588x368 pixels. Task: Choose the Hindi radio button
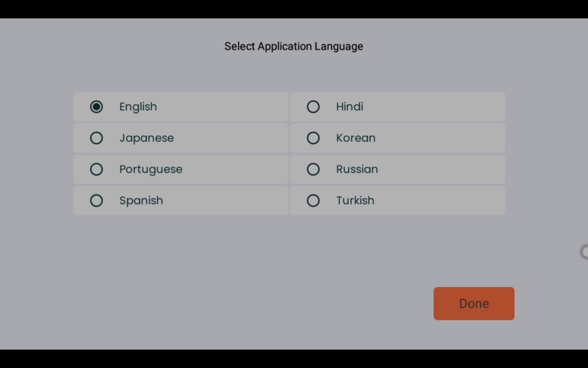click(313, 107)
